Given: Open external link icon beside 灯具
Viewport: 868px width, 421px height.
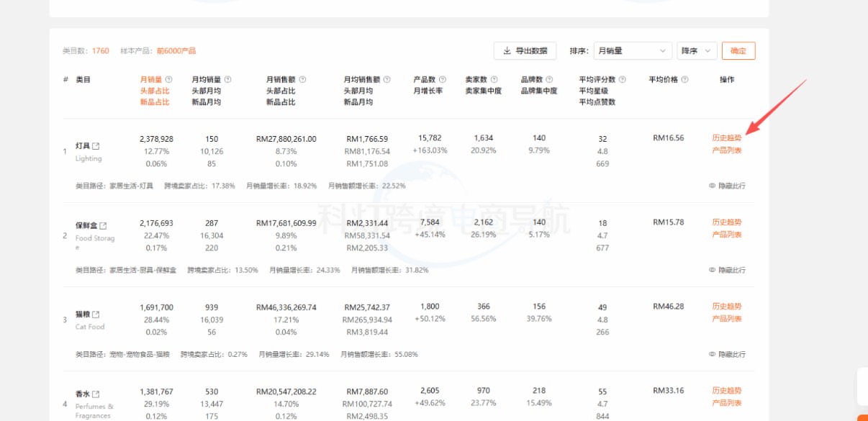Looking at the screenshot, I should [96, 146].
